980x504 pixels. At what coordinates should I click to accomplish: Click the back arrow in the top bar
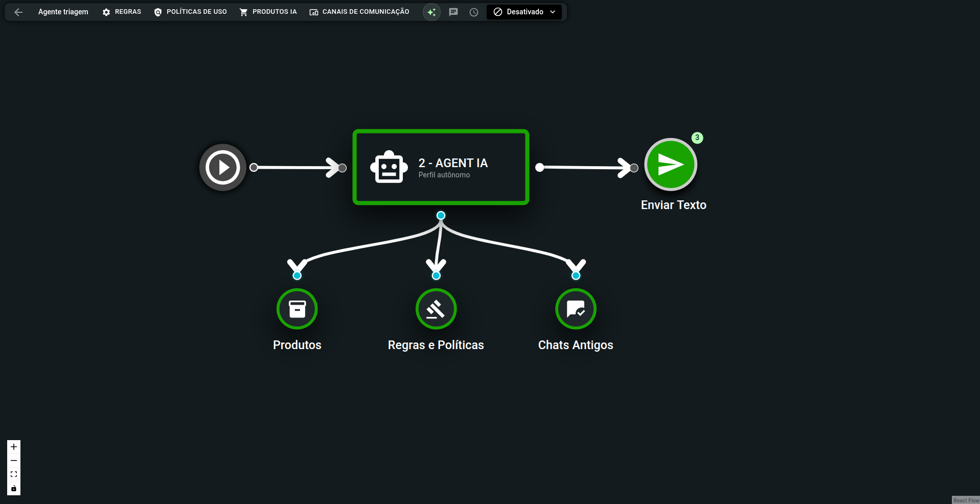pyautogui.click(x=18, y=12)
